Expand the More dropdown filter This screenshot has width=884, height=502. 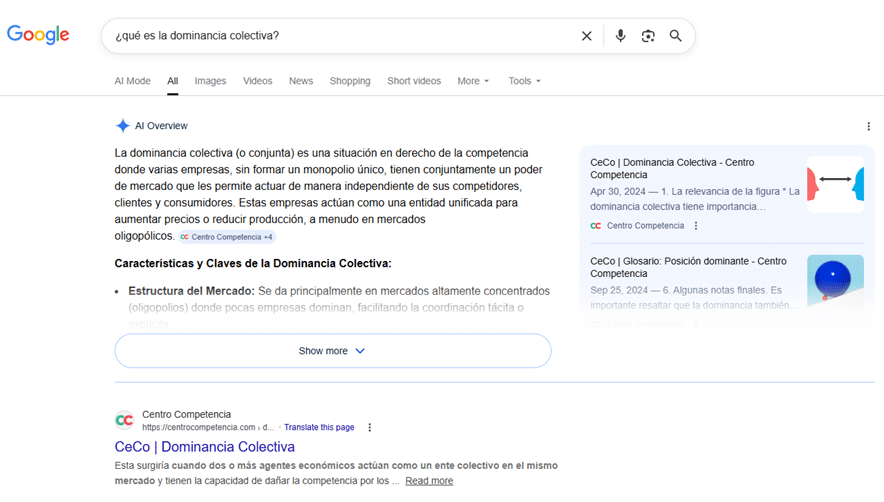473,81
